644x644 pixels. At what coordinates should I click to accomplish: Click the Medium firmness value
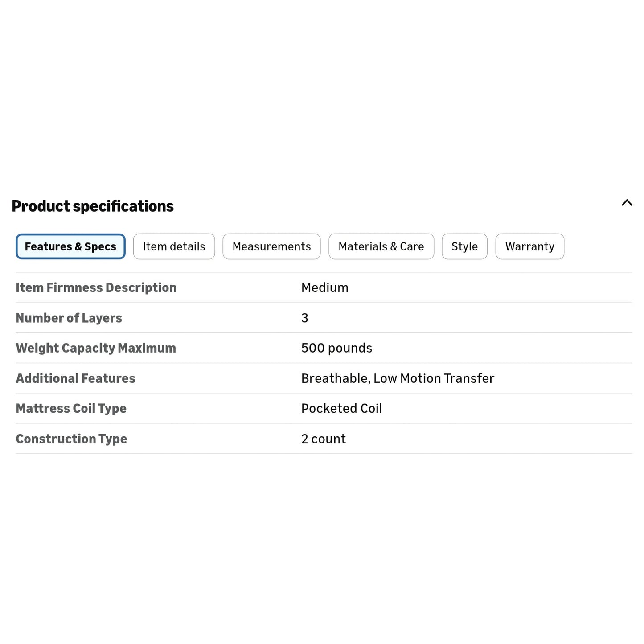coord(324,287)
